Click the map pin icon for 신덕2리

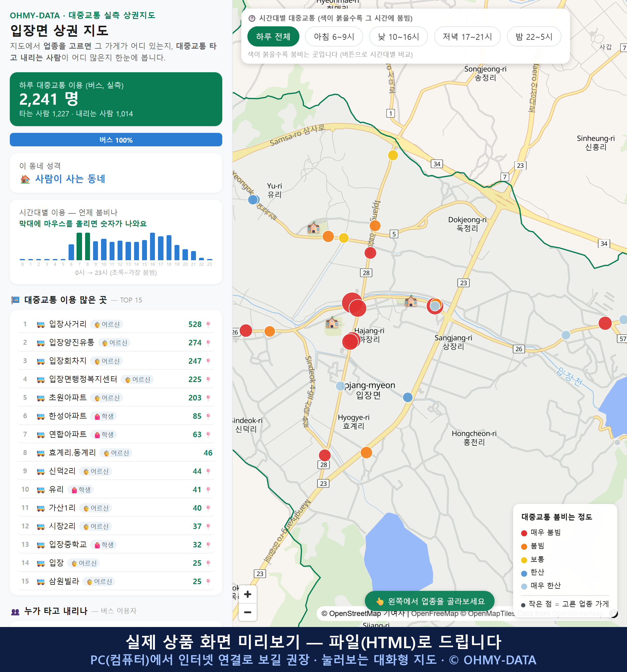point(208,471)
